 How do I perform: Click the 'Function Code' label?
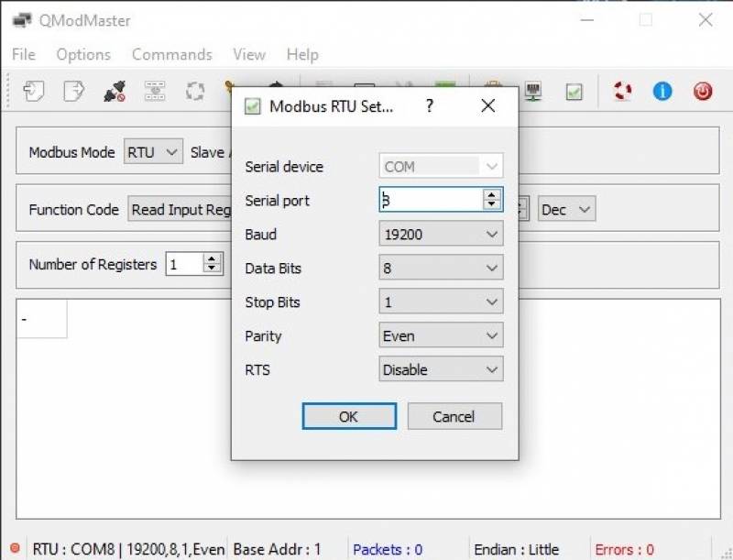click(74, 209)
